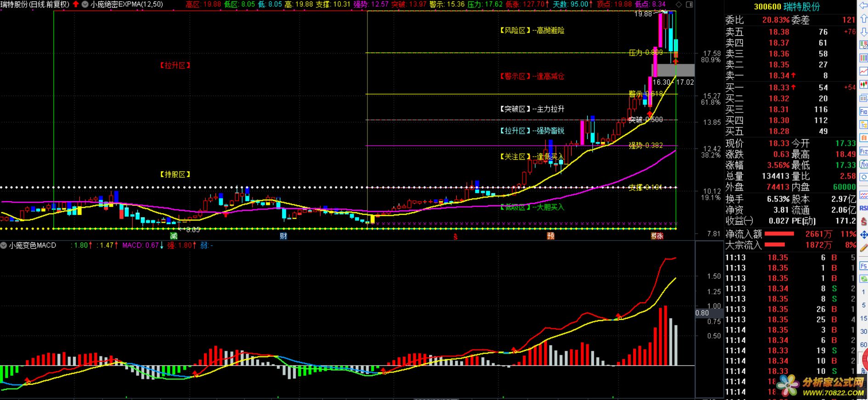Click the 【低吸区】--大胆买入 label

(532, 207)
